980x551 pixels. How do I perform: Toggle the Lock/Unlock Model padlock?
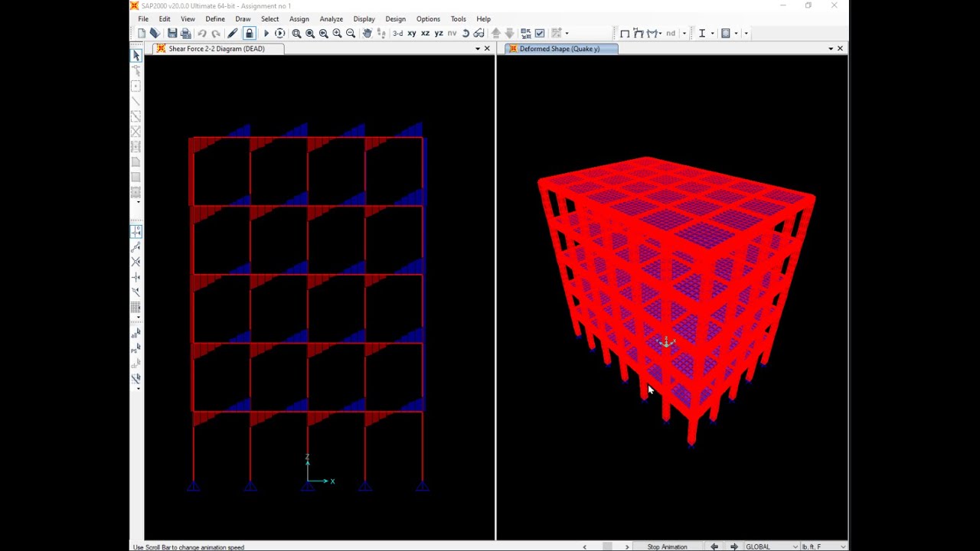[x=249, y=33]
